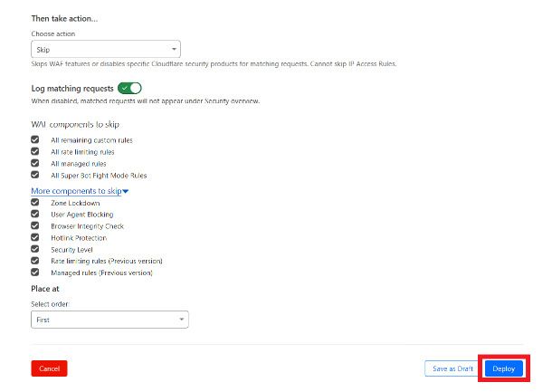Uncheck Rate limiting rules (Previous version)

pyautogui.click(x=35, y=261)
